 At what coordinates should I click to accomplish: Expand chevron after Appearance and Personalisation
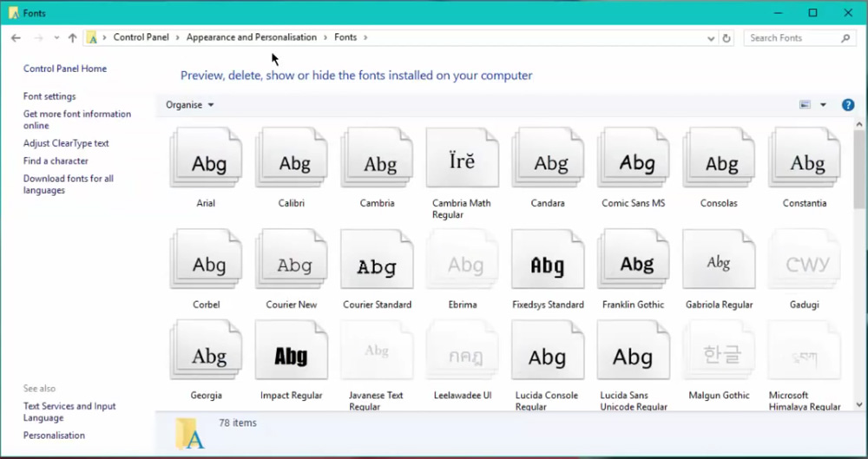coord(326,37)
